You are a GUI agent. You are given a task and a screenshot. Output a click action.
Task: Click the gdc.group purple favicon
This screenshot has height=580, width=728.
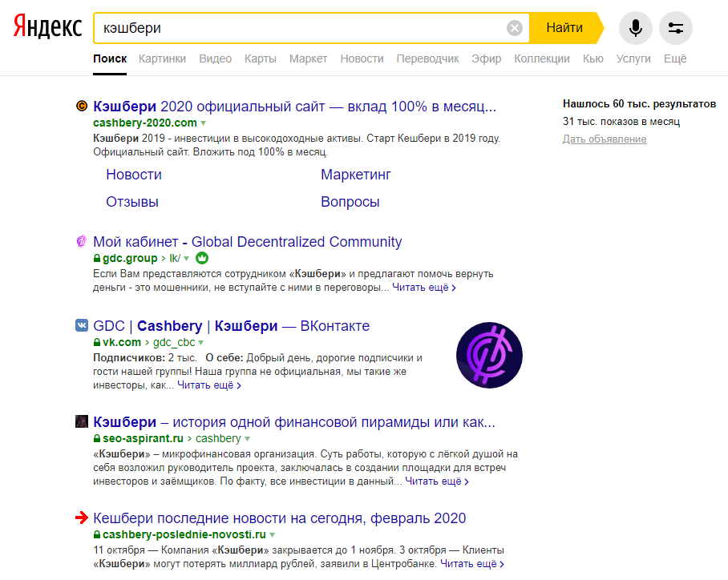click(81, 241)
